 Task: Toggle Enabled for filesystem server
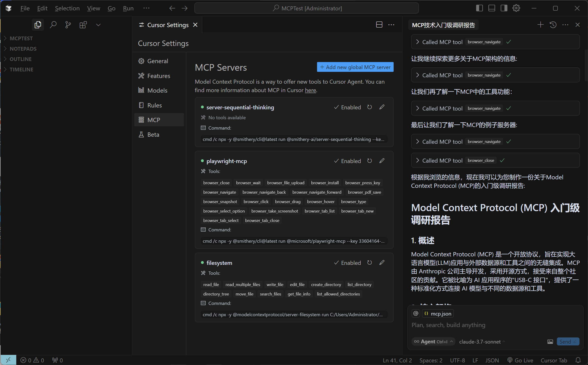[347, 263]
